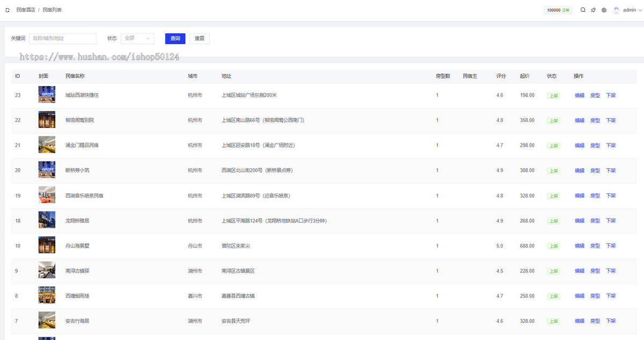644x340 pixels.
Task: Click the rocket icon in the header
Action: [x=594, y=10]
